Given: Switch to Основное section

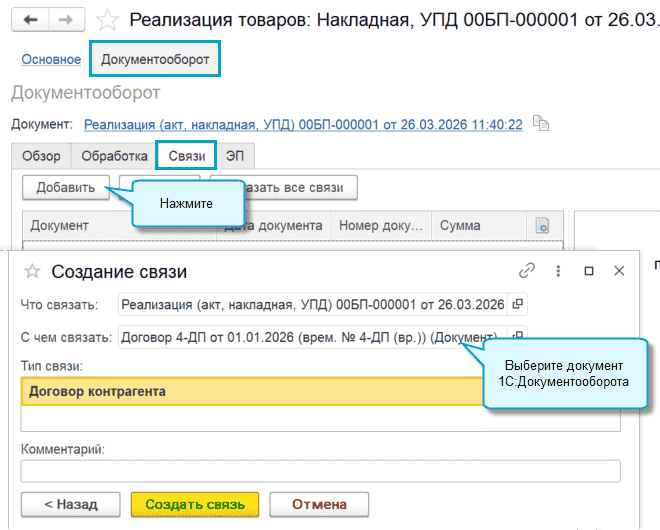Looking at the screenshot, I should (x=51, y=59).
